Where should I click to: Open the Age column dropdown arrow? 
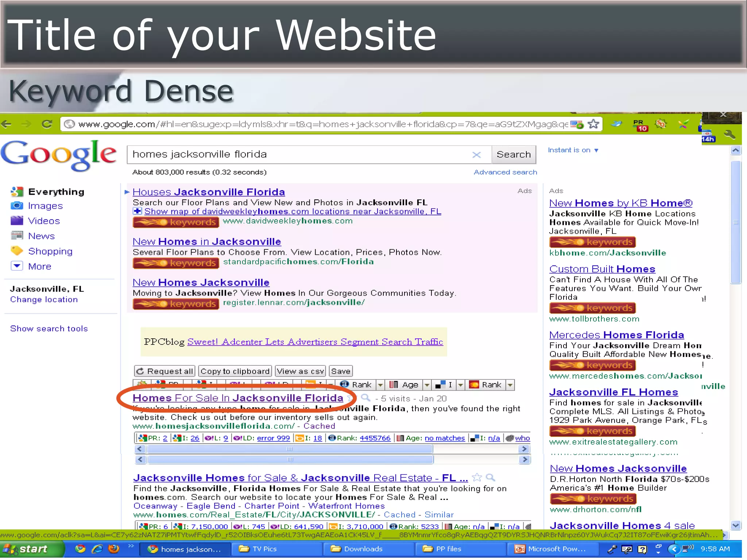[427, 385]
